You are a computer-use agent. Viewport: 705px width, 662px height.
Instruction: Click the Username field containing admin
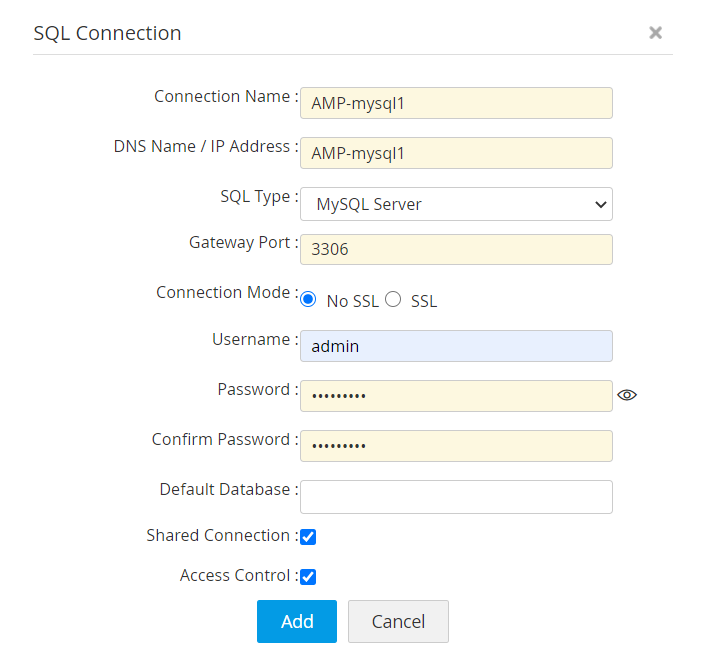point(456,346)
